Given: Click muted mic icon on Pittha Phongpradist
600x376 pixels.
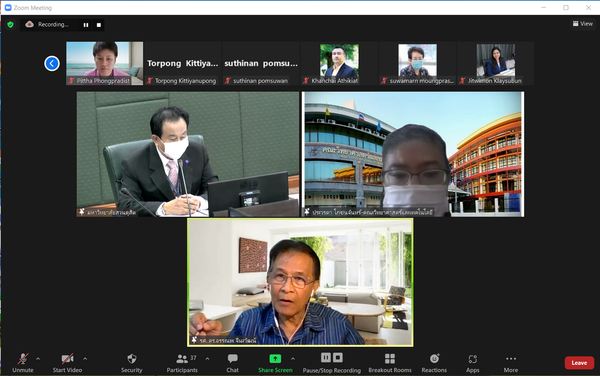Looking at the screenshot, I should pos(71,81).
